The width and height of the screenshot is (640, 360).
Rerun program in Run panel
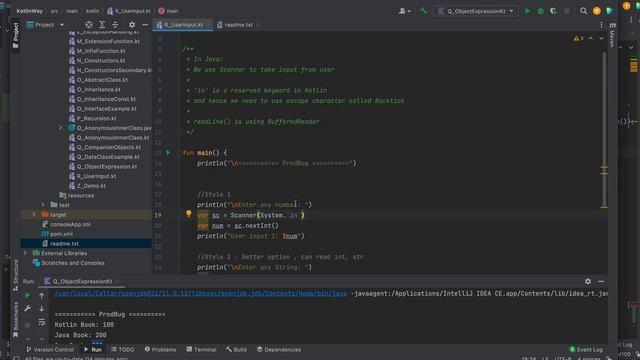[27, 295]
